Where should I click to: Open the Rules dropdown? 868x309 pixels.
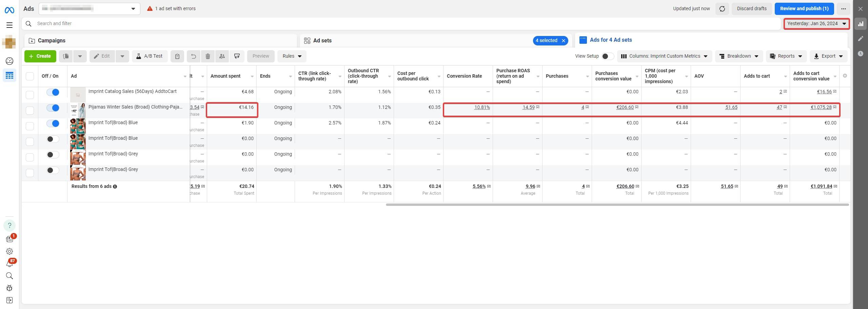coord(292,56)
